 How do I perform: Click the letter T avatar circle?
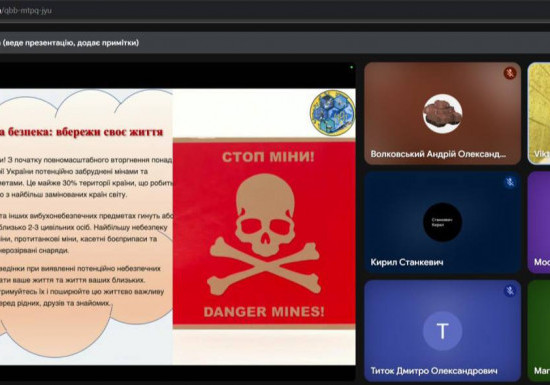pos(442,331)
